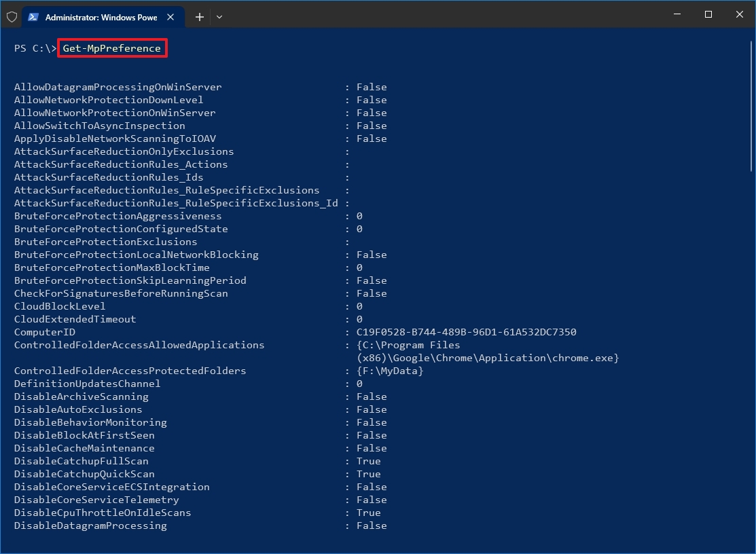Close the PowerShell tab
The height and width of the screenshot is (554, 756).
170,18
